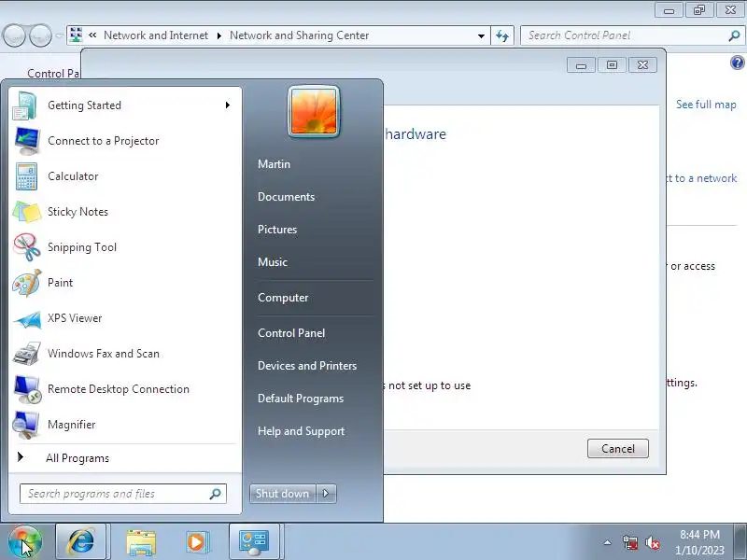Click the Forward navigation button
This screenshot has height=560, width=747.
[40, 35]
